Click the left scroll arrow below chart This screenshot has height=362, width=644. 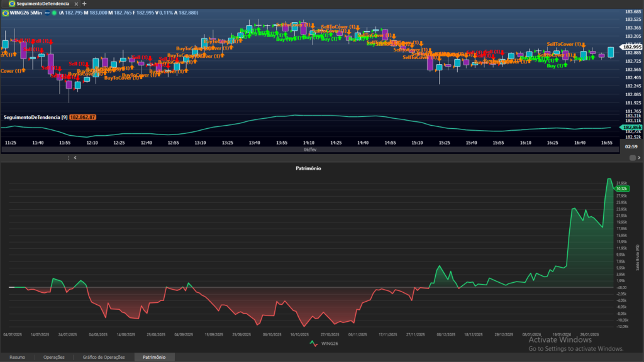click(75, 158)
